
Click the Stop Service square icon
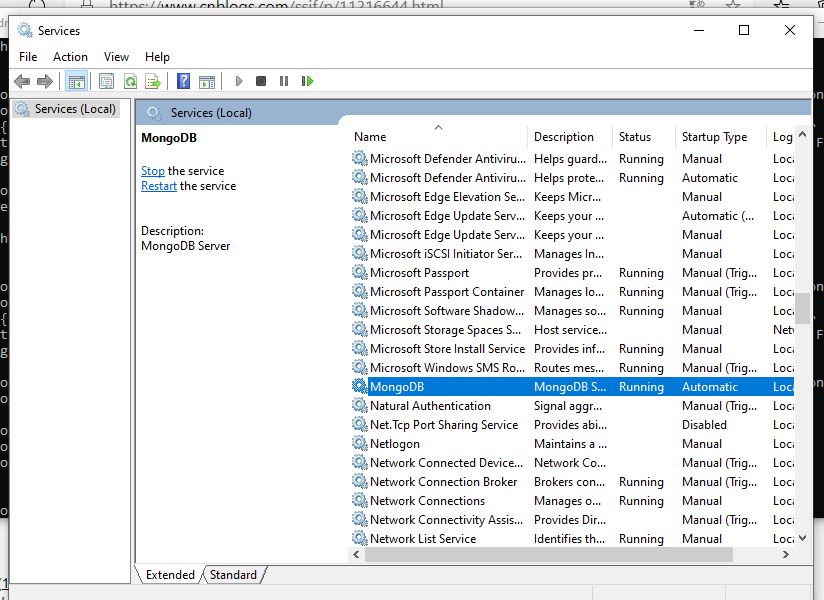tap(261, 81)
